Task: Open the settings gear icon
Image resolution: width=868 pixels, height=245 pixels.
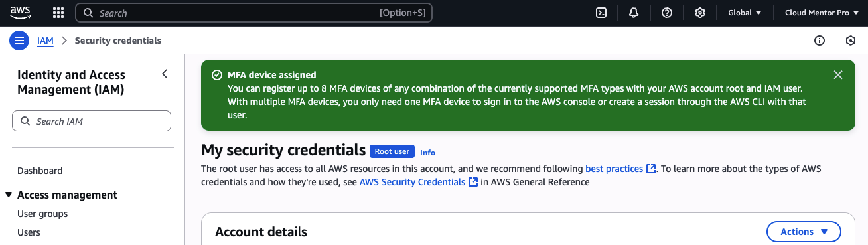Action: pyautogui.click(x=699, y=13)
